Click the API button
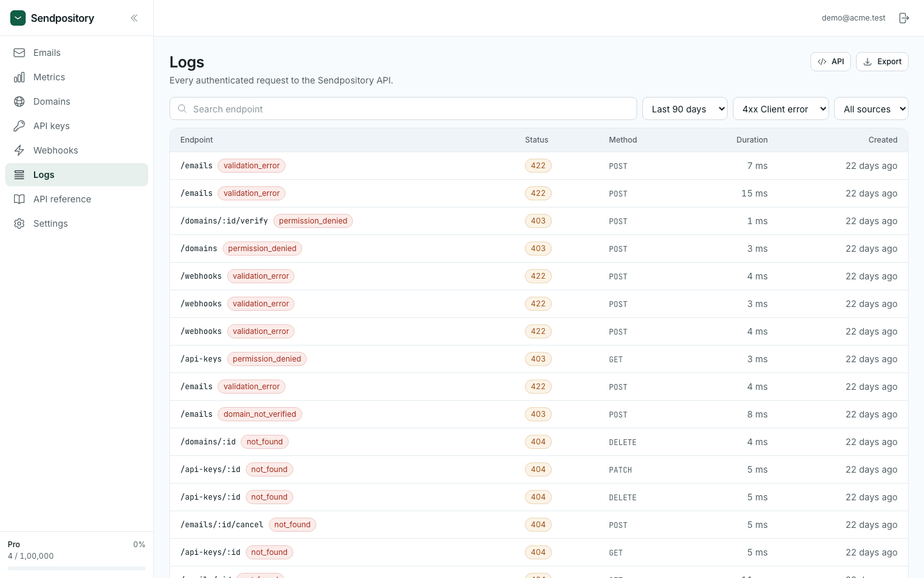Viewport: 924px width, 578px height. point(830,62)
